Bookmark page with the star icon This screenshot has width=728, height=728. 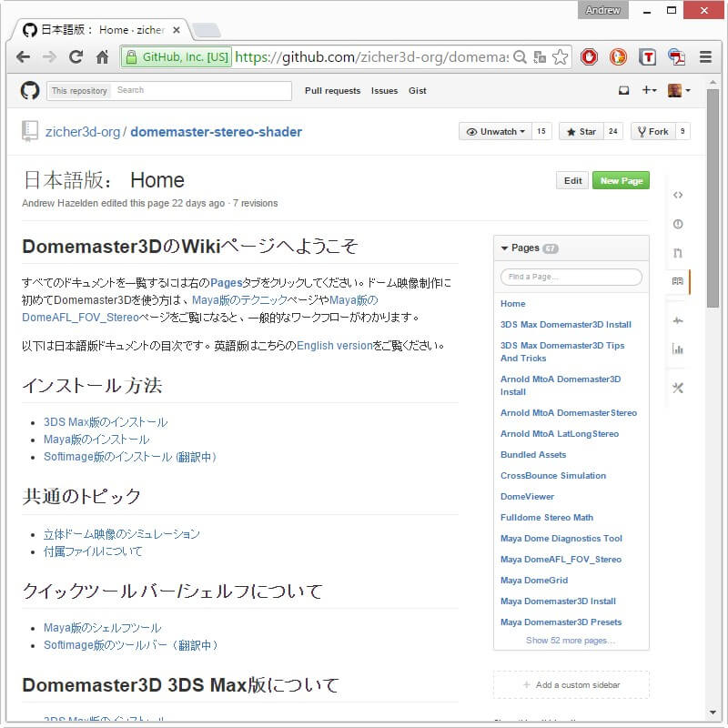coord(560,57)
